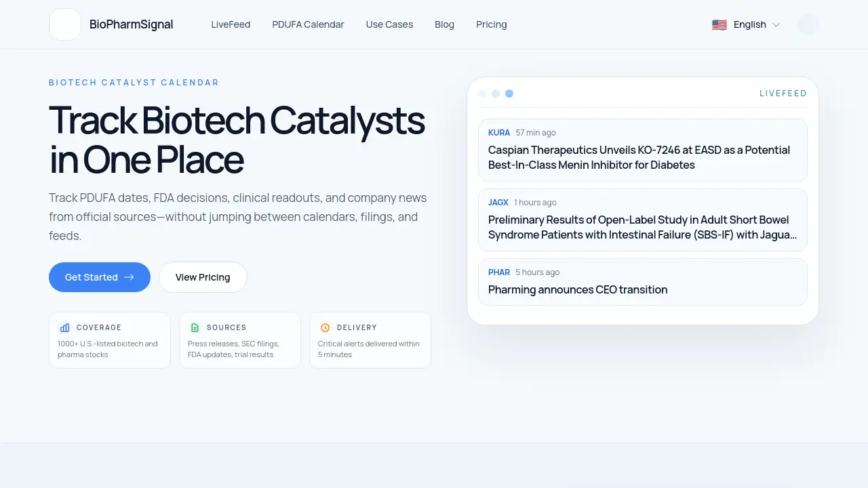Expand the English language dropdown
Viewport: 868px width, 488px height.
746,24
